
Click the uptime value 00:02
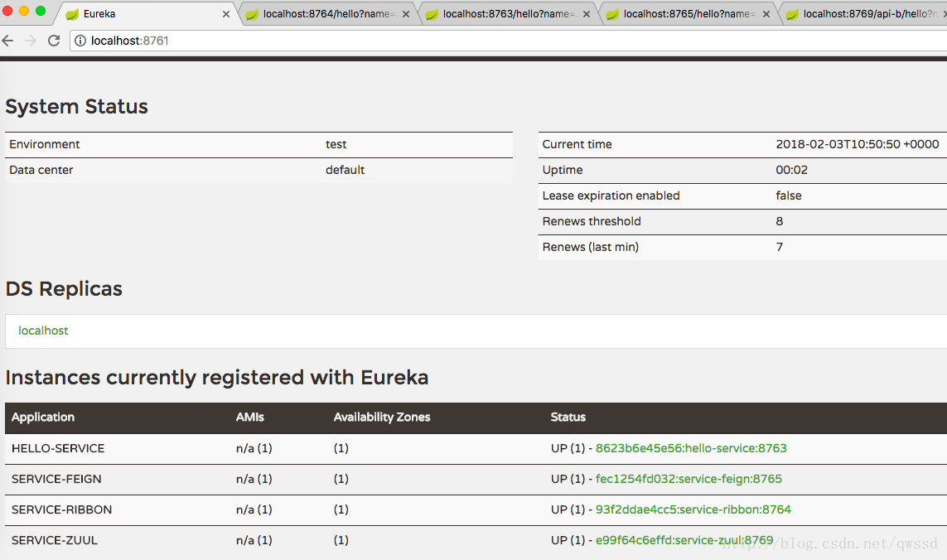(x=791, y=170)
